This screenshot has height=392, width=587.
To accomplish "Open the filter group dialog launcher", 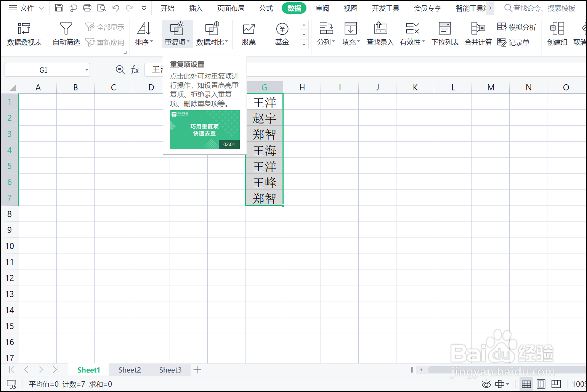I will point(125,52).
